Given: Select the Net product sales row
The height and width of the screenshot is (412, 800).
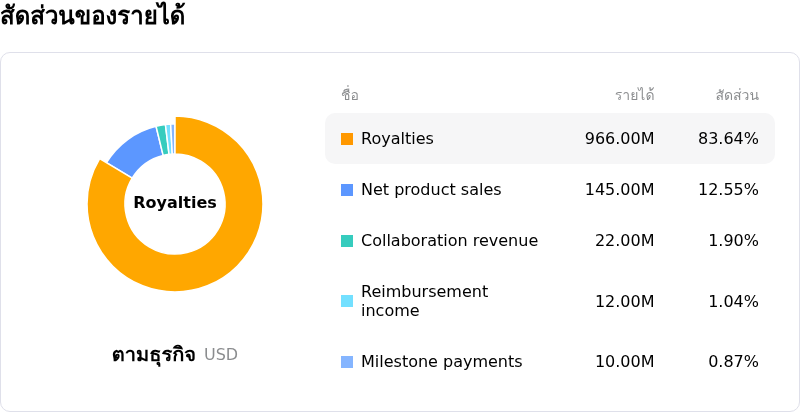Looking at the screenshot, I should (550, 190).
